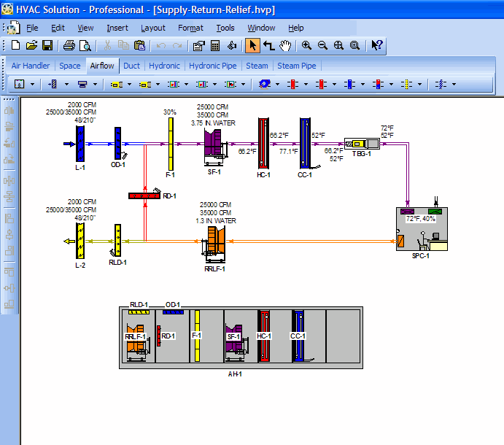Insert a diffuser from the Airflow toolbar
This screenshot has height=445, width=504.
(82, 84)
